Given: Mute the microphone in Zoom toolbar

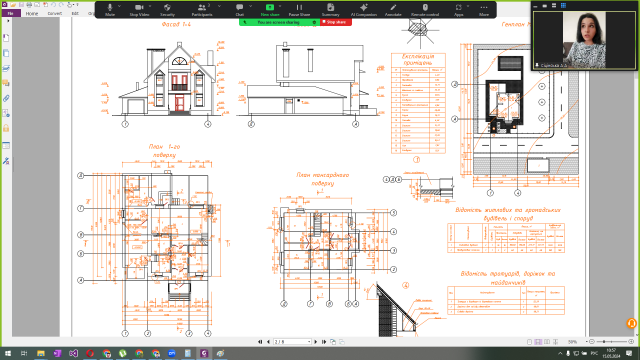Looking at the screenshot, I should pyautogui.click(x=110, y=9).
